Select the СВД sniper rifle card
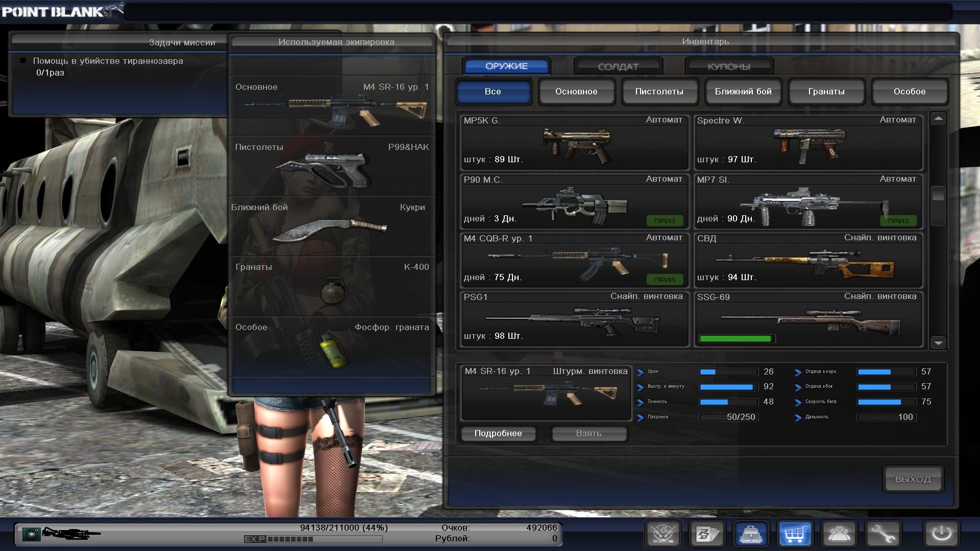 [x=808, y=260]
